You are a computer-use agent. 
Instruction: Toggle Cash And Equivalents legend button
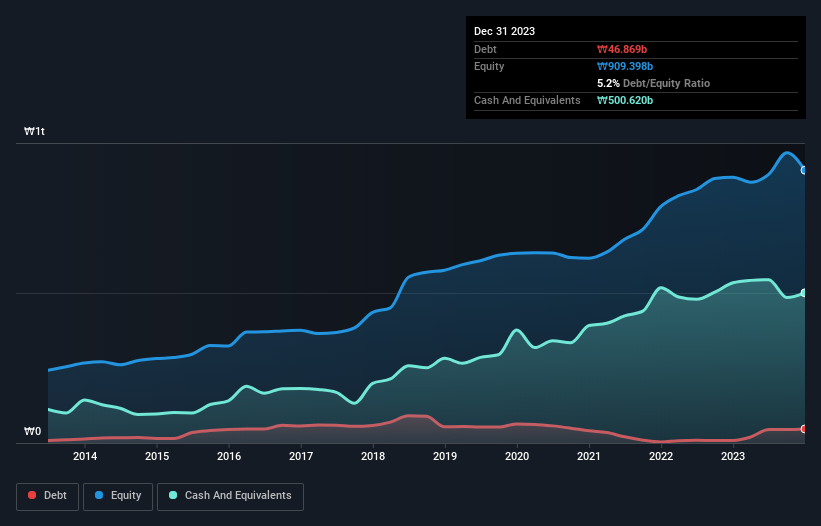click(x=230, y=496)
